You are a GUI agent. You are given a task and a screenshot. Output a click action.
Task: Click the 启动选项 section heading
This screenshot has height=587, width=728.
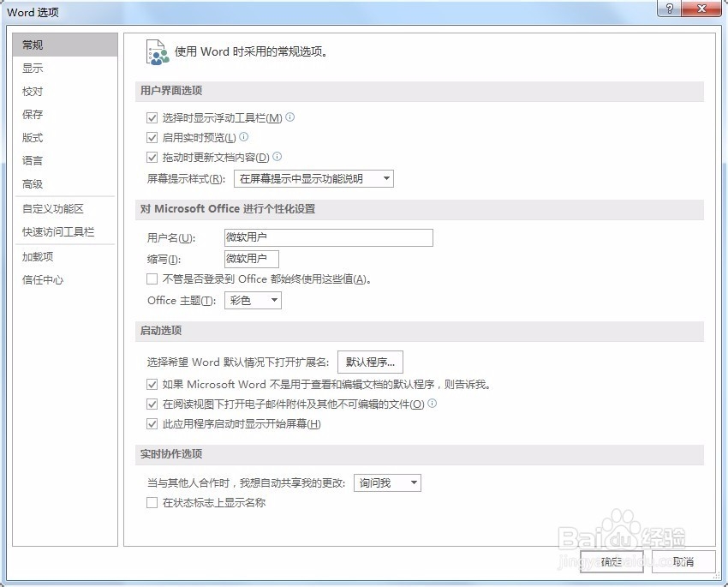[x=161, y=331]
